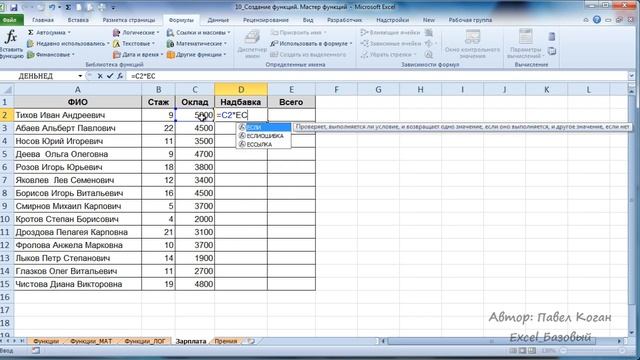This screenshot has height=360, width=640.
Task: Open Окно контрольного значения watch window
Action: pos(472,44)
